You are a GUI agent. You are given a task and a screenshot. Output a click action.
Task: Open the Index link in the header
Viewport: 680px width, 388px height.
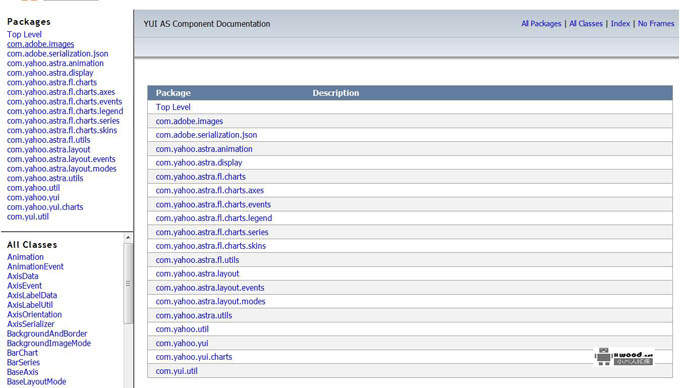point(620,24)
